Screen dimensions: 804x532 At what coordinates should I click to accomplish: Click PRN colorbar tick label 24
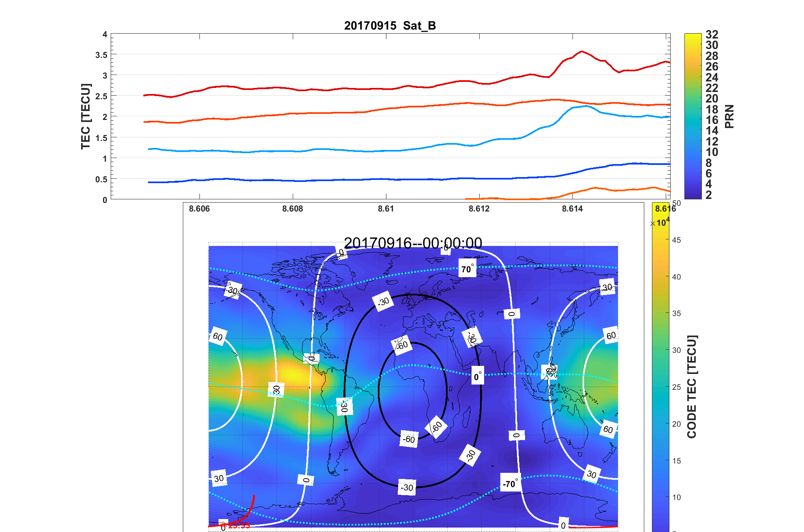coord(712,77)
